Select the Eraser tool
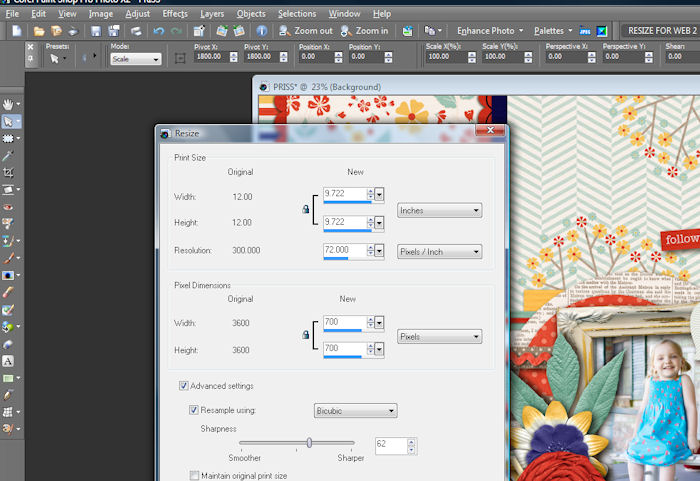This screenshot has height=481, width=700. coord(8,292)
